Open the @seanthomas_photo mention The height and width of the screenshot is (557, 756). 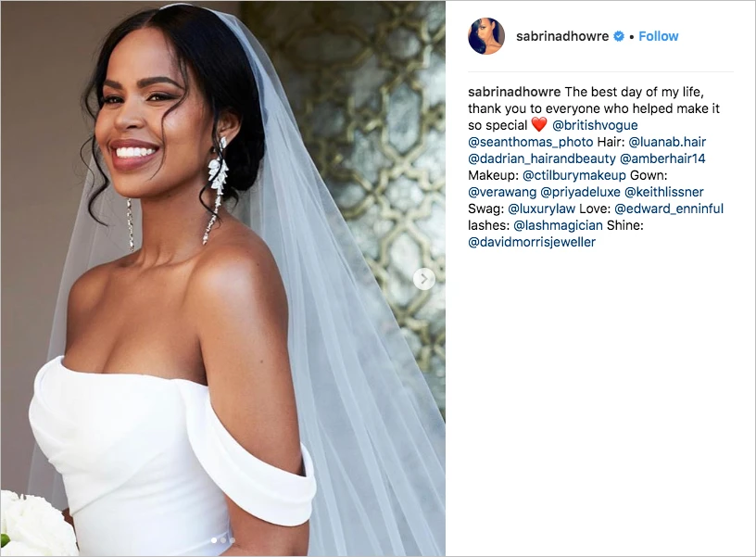(x=530, y=142)
